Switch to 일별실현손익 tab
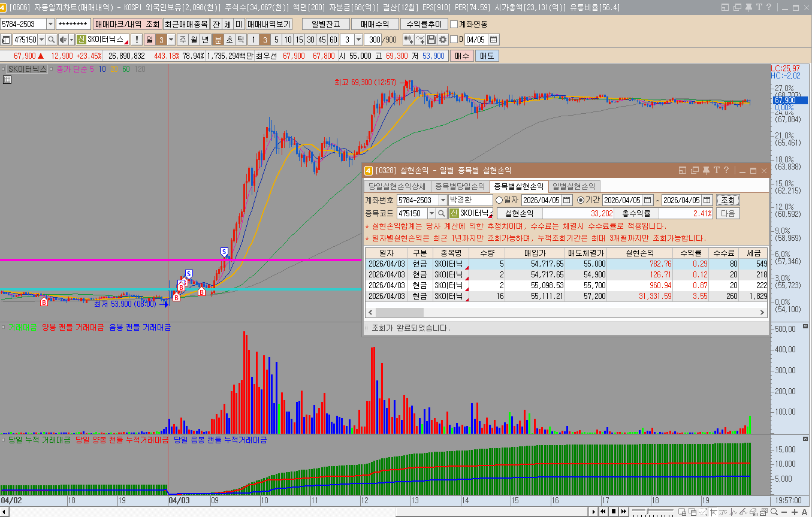This screenshot has width=812, height=517. pyautogui.click(x=574, y=186)
